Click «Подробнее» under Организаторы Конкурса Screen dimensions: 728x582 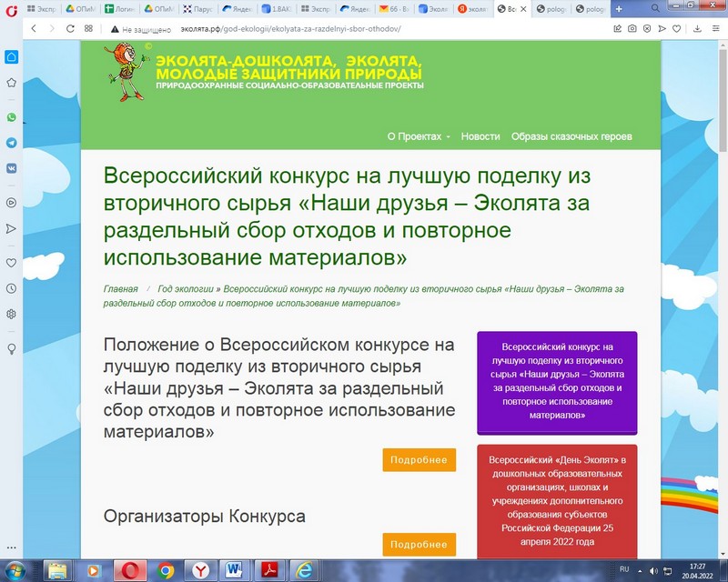[x=419, y=545]
